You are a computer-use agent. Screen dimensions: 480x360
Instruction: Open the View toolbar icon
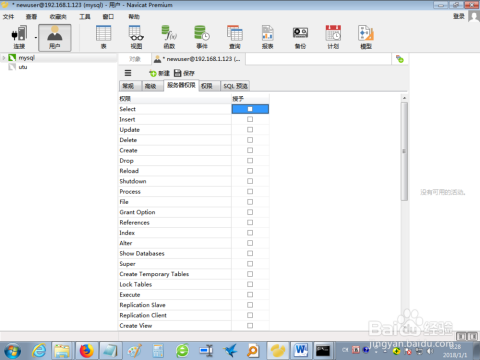tap(136, 37)
